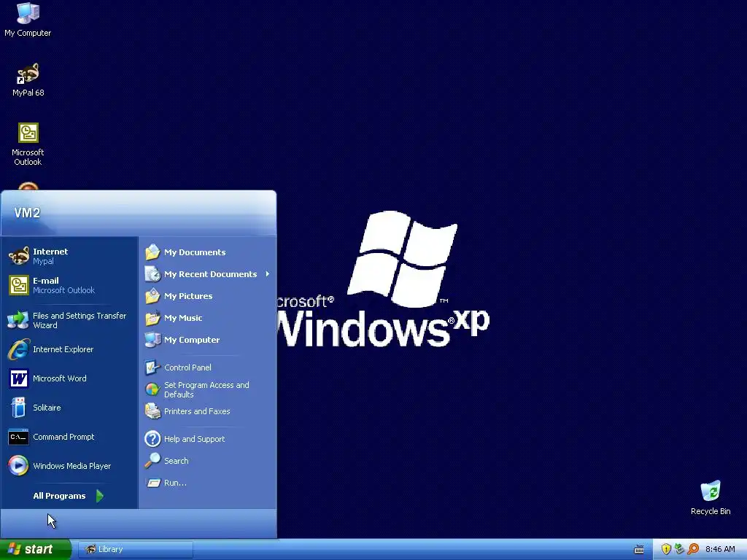Click the My Music folder icon
The height and width of the screenshot is (560, 747).
pyautogui.click(x=152, y=318)
